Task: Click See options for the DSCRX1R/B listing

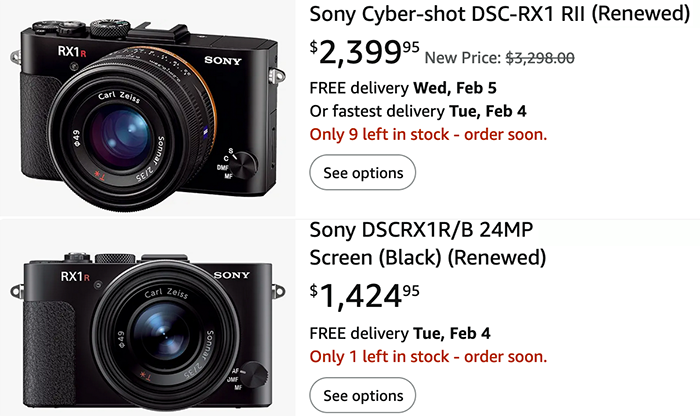Action: click(x=362, y=395)
